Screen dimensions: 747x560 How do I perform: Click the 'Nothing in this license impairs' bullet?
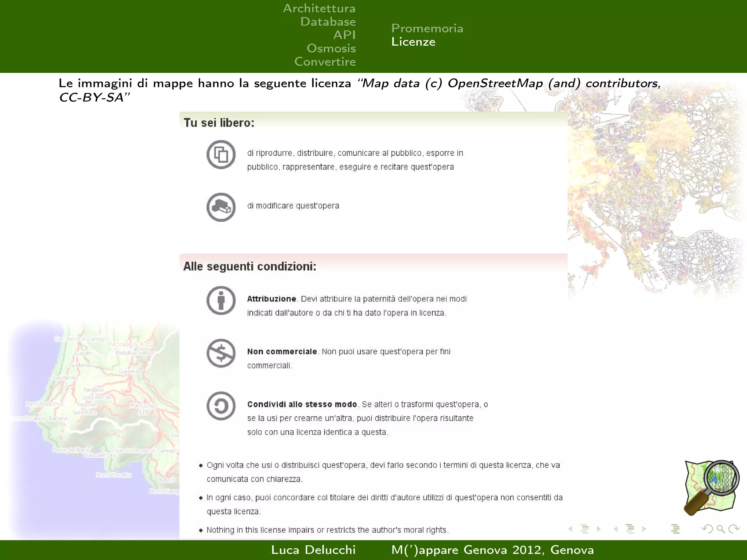(x=328, y=530)
